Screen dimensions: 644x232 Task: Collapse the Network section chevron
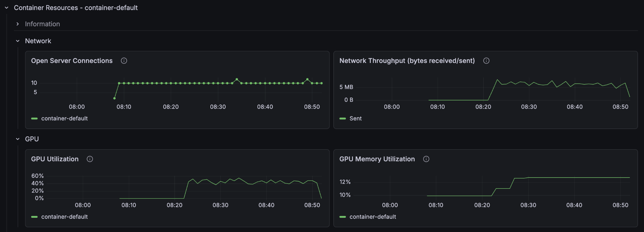pyautogui.click(x=18, y=41)
